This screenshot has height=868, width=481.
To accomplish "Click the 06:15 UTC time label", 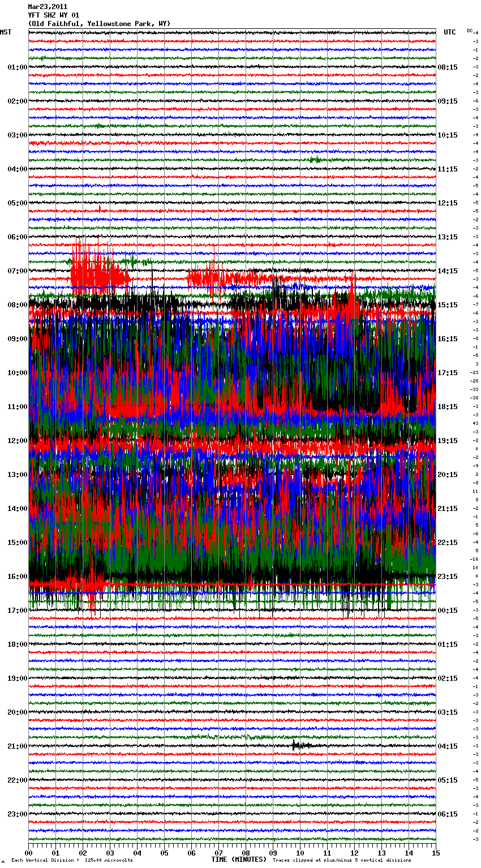I will click(x=448, y=814).
